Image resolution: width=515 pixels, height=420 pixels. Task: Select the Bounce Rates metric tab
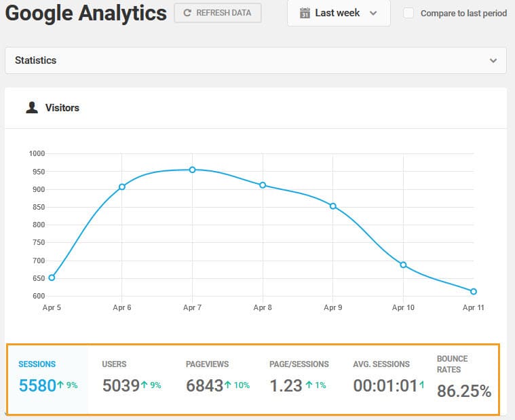tap(463, 378)
